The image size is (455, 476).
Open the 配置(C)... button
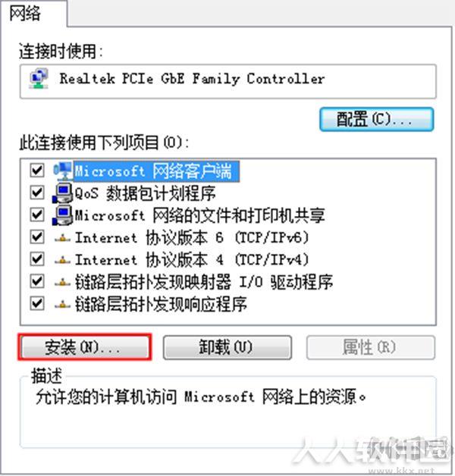pos(377,119)
